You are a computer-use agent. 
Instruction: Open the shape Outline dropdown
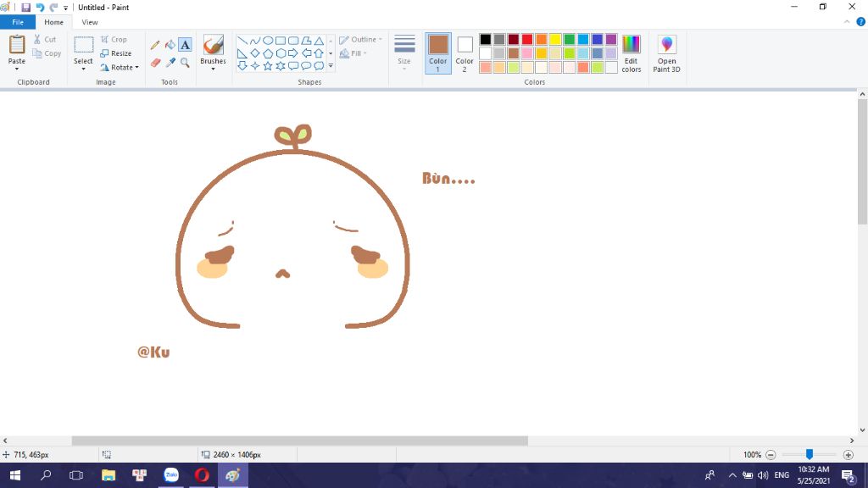coord(360,39)
